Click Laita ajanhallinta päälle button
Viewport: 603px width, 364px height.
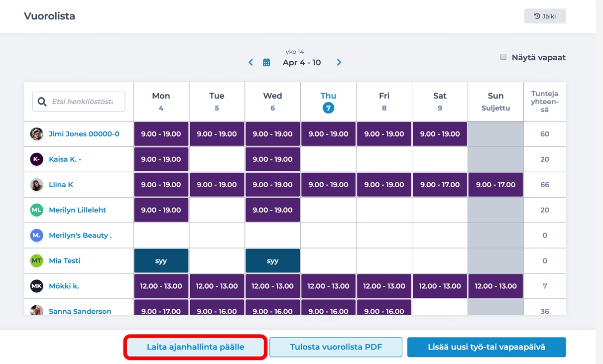[195, 347]
